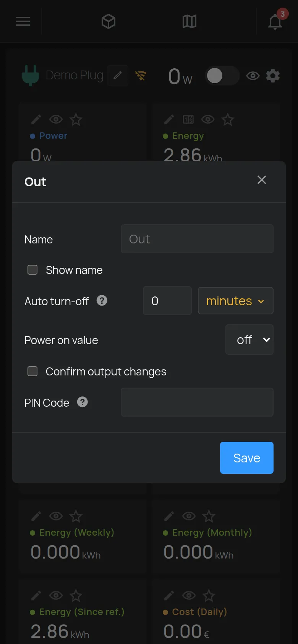Open the notifications bell with badge
Image resolution: width=298 pixels, height=644 pixels.
(x=277, y=20)
